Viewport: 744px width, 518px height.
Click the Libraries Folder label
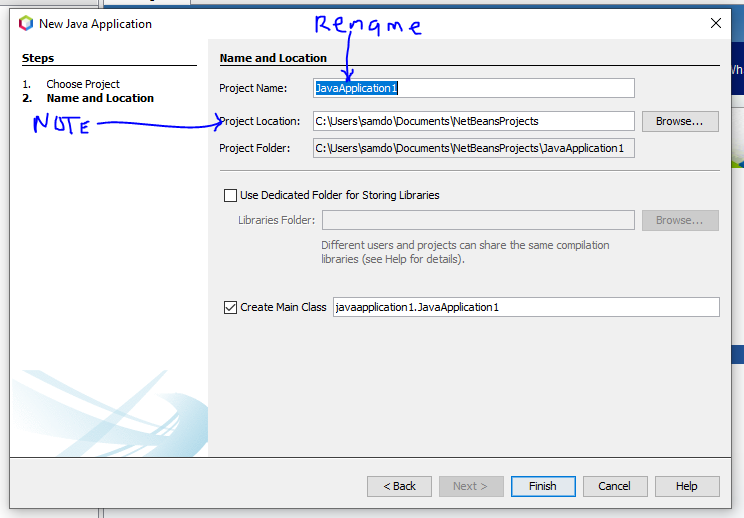tap(277, 221)
